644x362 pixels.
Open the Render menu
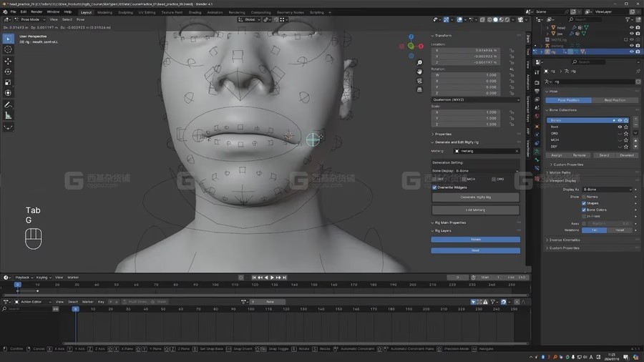(x=36, y=12)
